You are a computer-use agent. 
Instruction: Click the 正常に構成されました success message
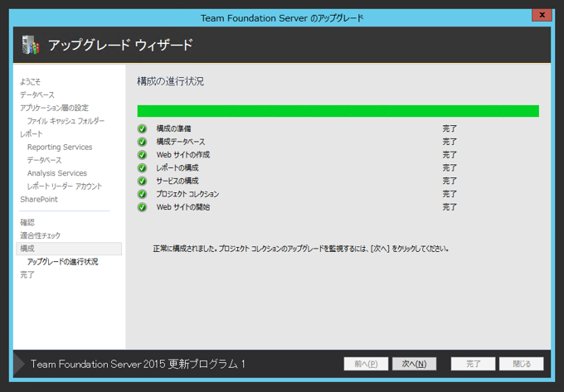tap(301, 249)
